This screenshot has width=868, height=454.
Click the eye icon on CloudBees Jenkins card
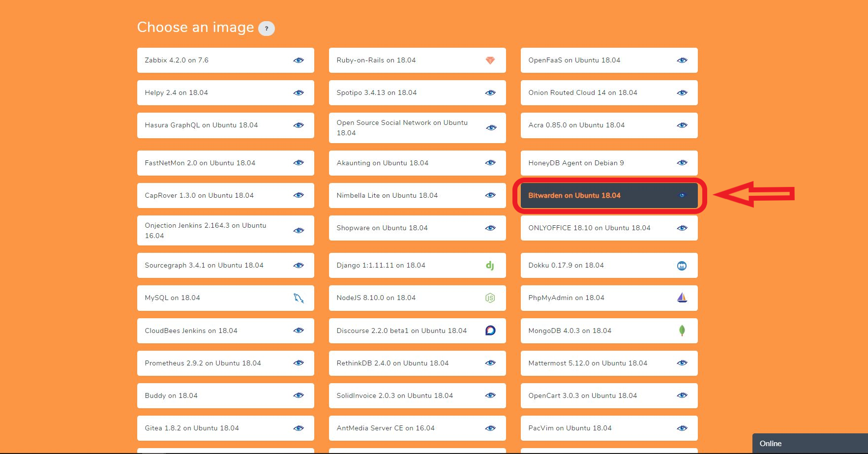[299, 331]
